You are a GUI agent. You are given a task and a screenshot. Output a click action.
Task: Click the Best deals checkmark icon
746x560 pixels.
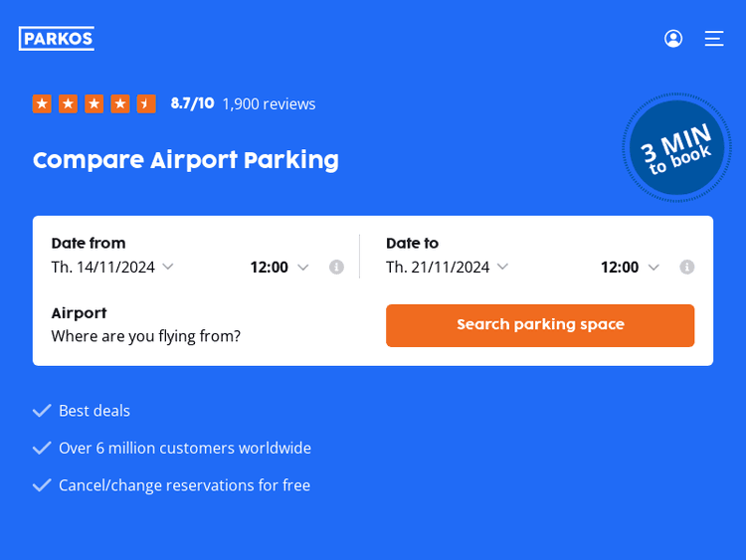point(42,411)
